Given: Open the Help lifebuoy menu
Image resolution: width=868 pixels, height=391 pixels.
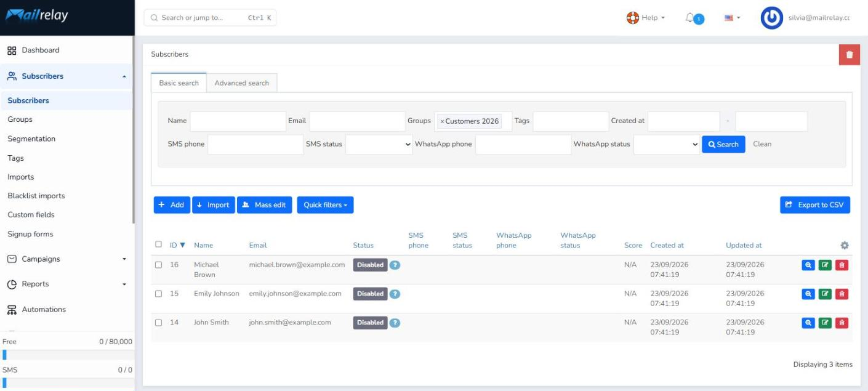Looking at the screenshot, I should coord(645,18).
